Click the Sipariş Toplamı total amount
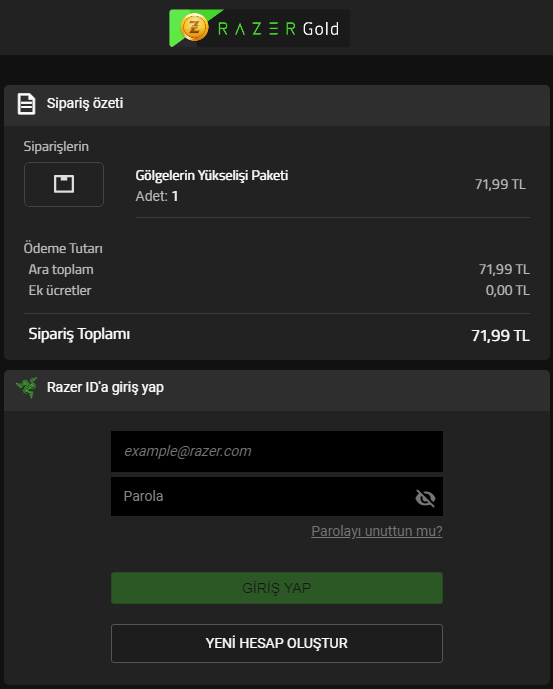 coord(500,336)
